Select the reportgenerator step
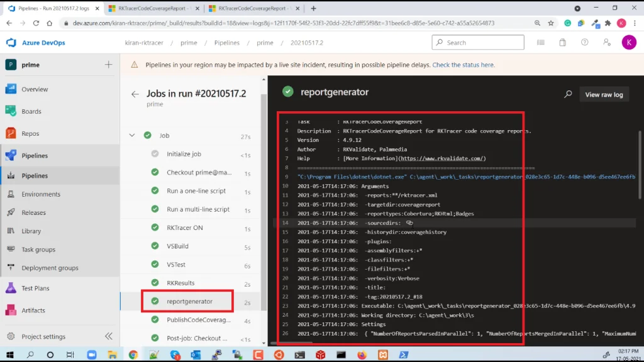Viewport: 644px width, 362px height. click(x=191, y=301)
